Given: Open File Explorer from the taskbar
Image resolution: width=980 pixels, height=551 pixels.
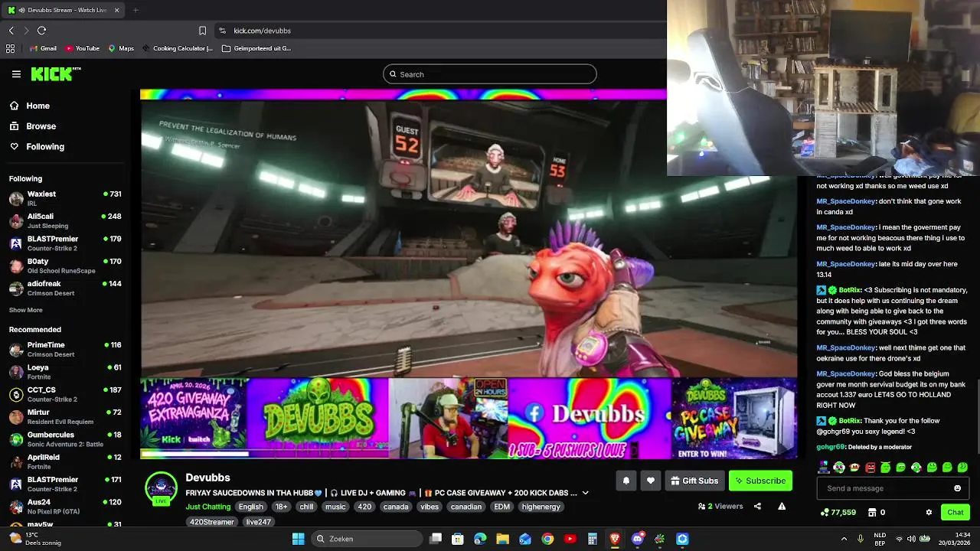Looking at the screenshot, I should [x=502, y=539].
